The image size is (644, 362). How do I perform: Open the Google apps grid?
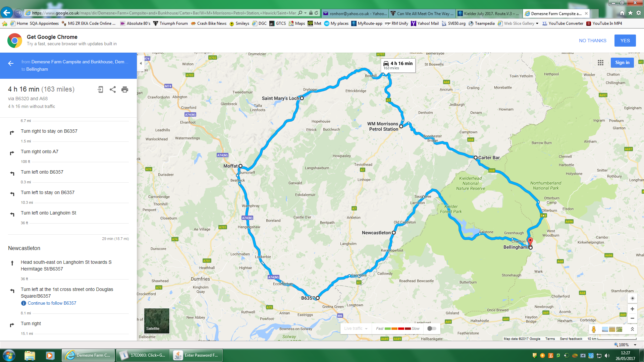coord(600,63)
